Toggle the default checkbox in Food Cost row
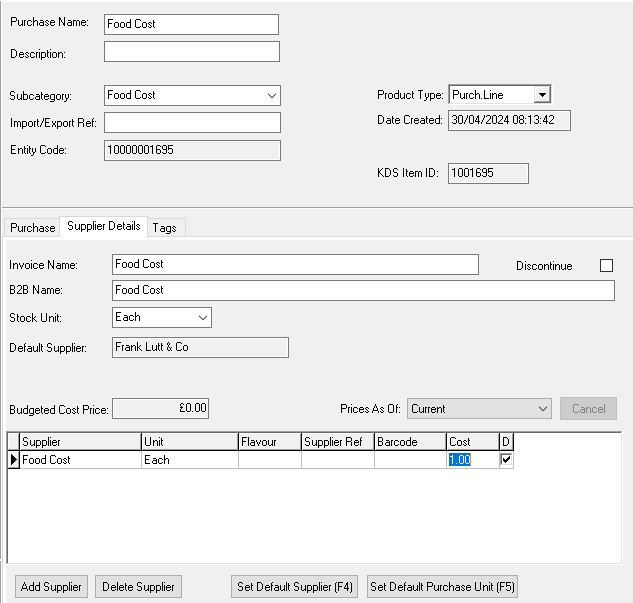This screenshot has width=633, height=603. click(506, 460)
